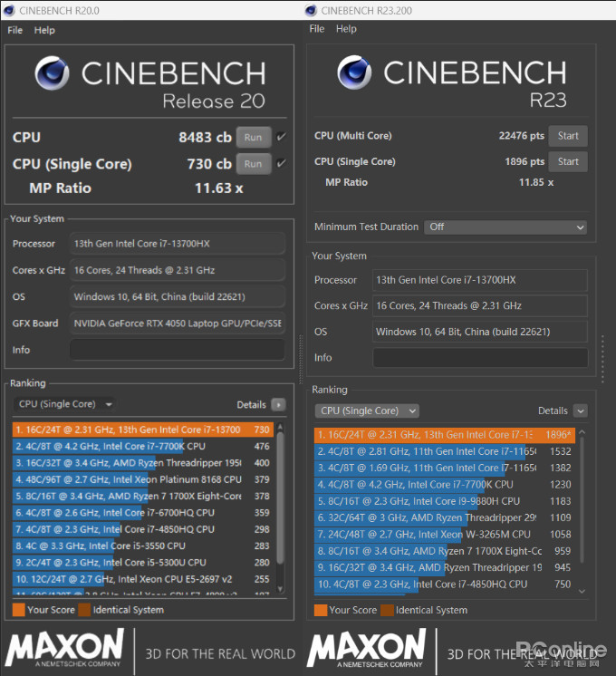This screenshot has height=676, width=616.
Task: Open File menu in Cinebench R23 window
Action: (x=317, y=29)
